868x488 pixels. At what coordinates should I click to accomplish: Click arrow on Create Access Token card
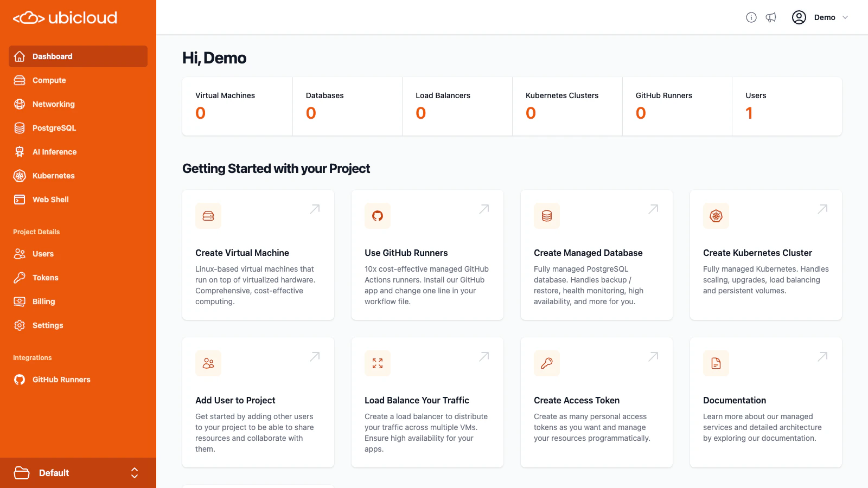click(653, 357)
